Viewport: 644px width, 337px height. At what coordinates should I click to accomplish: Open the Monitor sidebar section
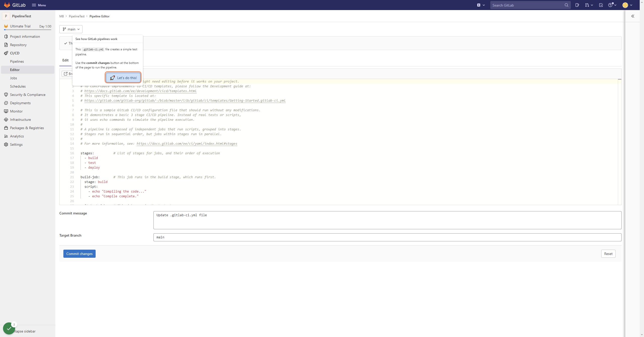point(28,111)
